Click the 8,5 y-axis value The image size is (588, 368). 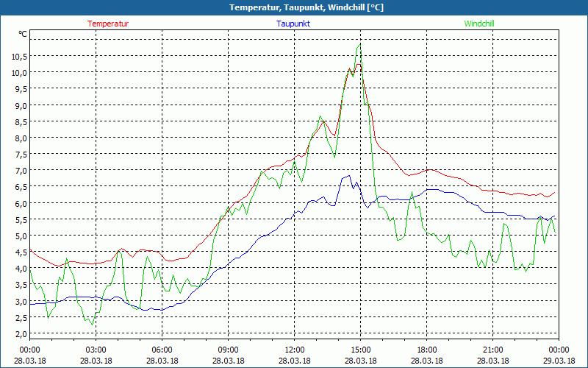(21, 121)
